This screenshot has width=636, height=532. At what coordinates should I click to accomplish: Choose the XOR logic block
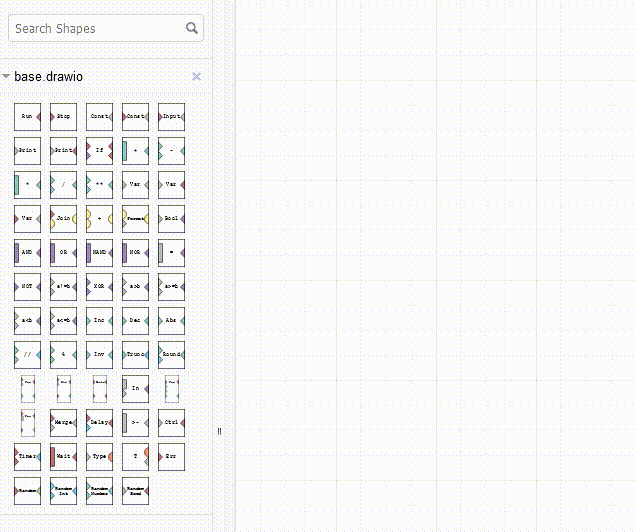[99, 287]
